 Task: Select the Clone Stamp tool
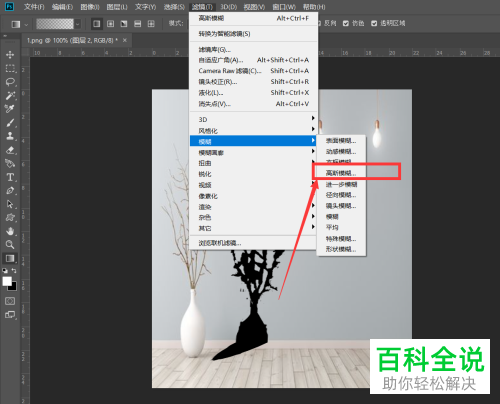[x=10, y=136]
